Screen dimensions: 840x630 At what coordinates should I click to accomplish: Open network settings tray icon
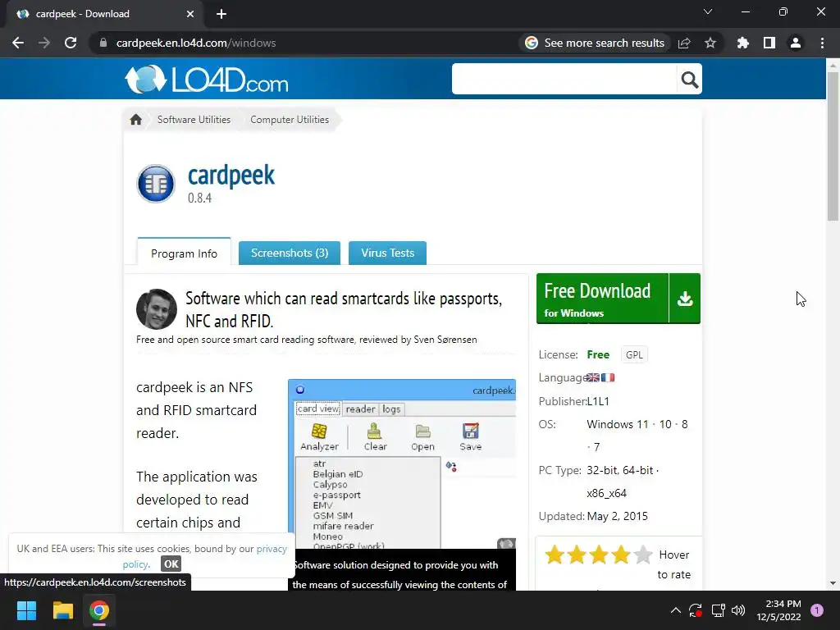pyautogui.click(x=719, y=610)
